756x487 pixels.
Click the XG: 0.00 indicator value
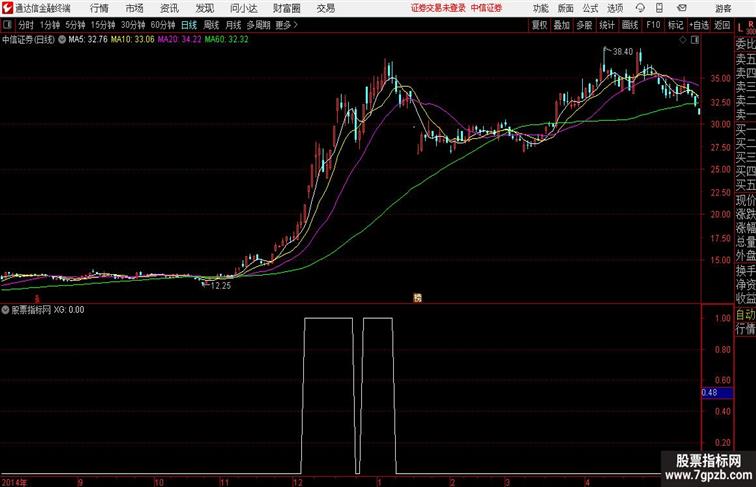tap(69, 310)
